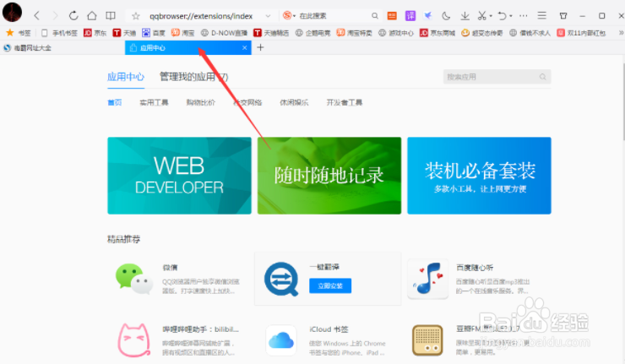Screen dimensions: 625x364
Task: Open the hamburger main menu
Action: 541,15
